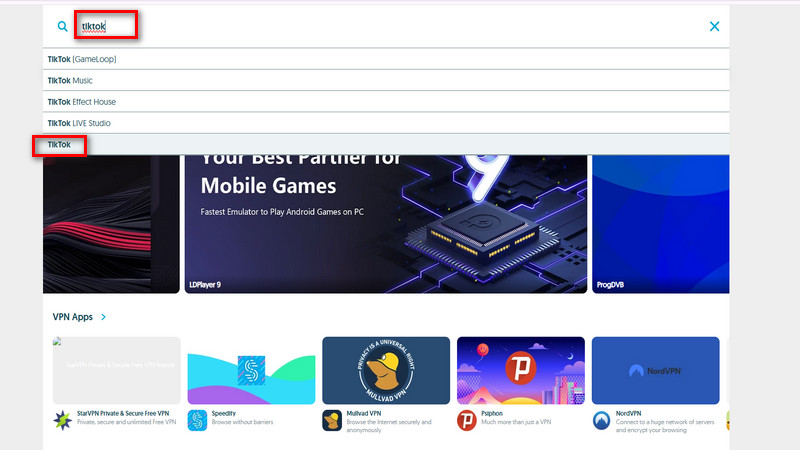Click the StarVPN app icon
Screen dimensions: 800x450
click(63, 420)
